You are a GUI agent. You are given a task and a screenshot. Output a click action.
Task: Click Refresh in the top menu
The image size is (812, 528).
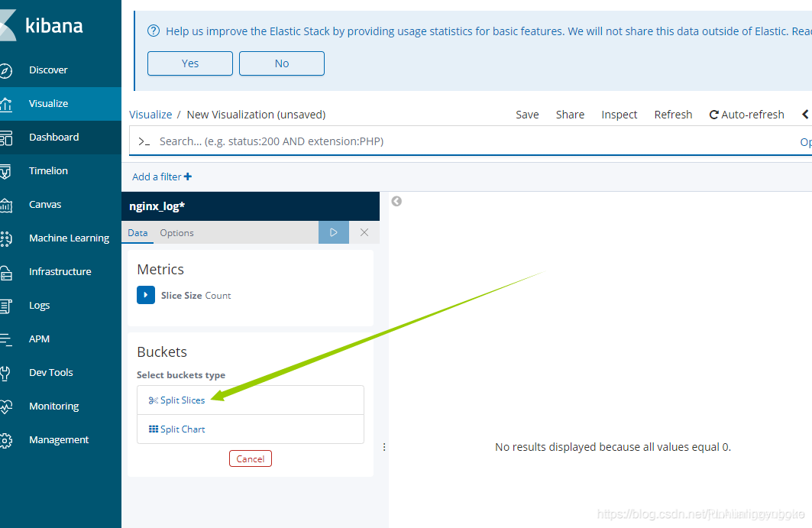tap(673, 115)
